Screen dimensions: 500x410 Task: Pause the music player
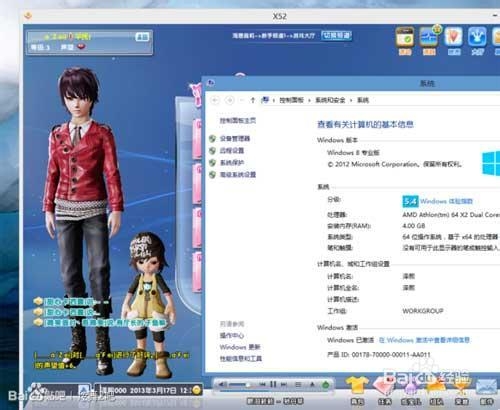(273, 384)
